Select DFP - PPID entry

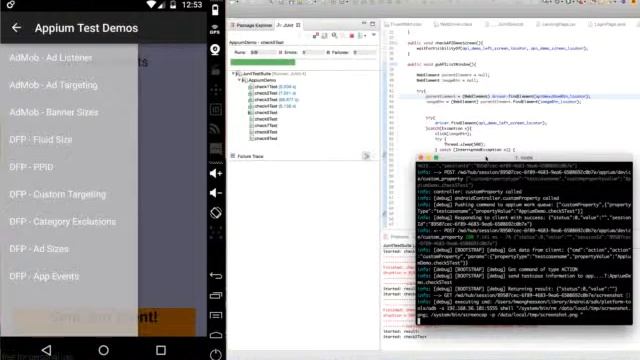click(x=31, y=167)
